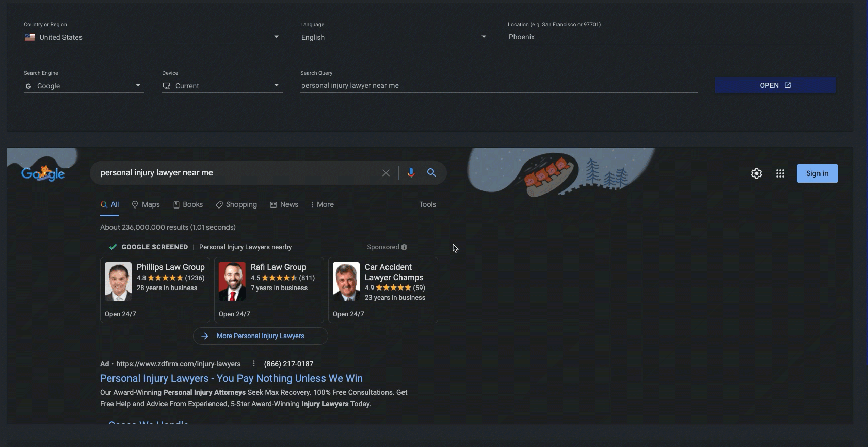Click the Location input field showing Phoenix

pyautogui.click(x=671, y=37)
